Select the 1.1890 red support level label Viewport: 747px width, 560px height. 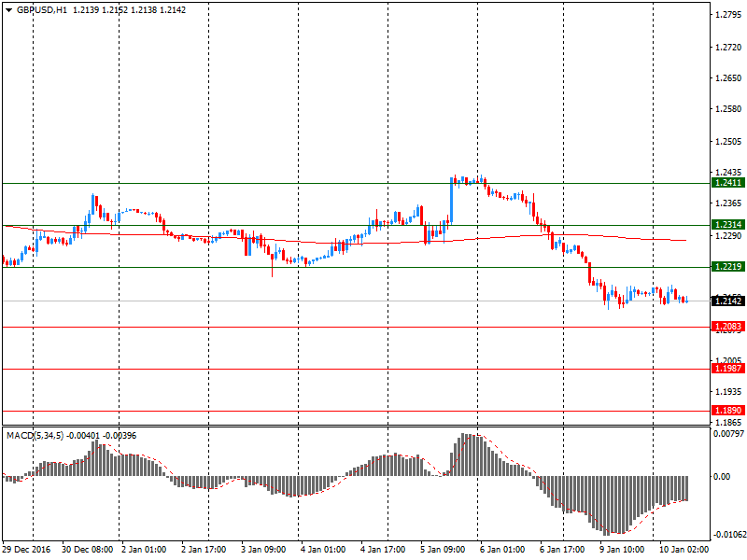click(728, 411)
